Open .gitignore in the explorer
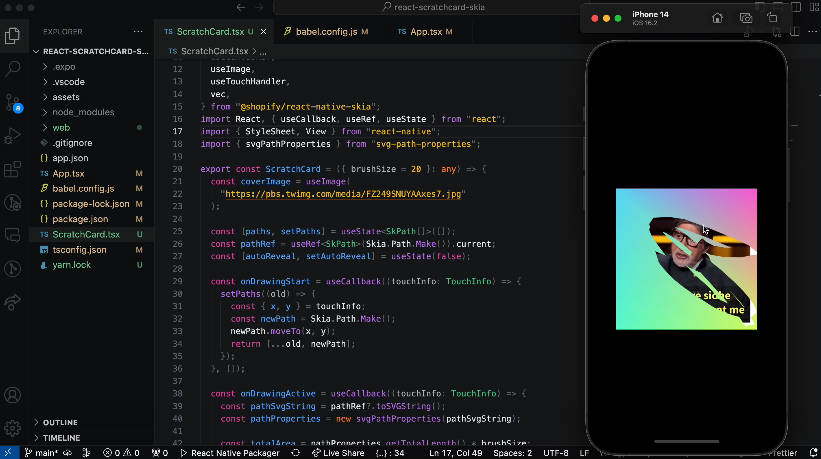Viewport: 821px width, 459px height. pyautogui.click(x=72, y=142)
